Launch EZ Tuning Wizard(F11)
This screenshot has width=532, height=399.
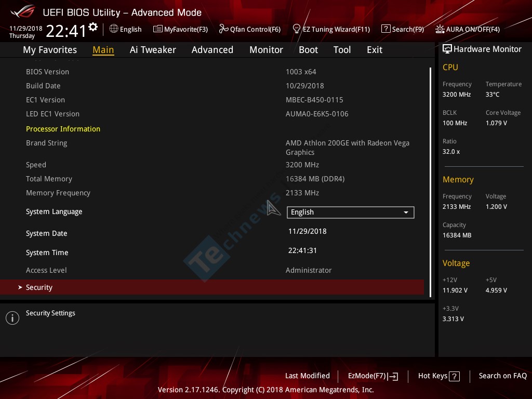click(331, 29)
